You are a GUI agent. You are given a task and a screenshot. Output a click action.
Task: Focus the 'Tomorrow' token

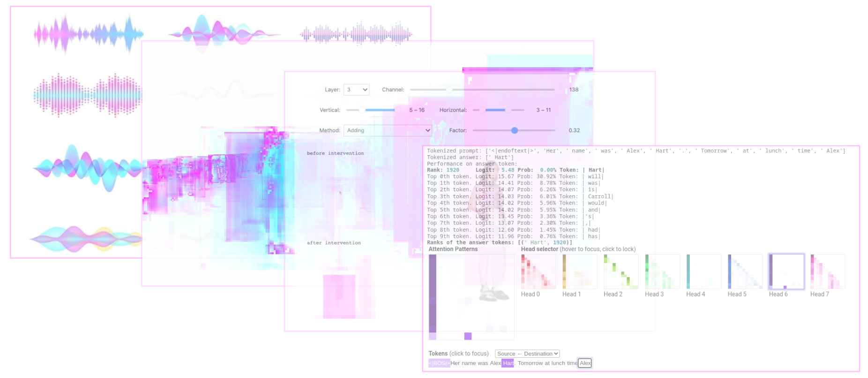pyautogui.click(x=530, y=363)
